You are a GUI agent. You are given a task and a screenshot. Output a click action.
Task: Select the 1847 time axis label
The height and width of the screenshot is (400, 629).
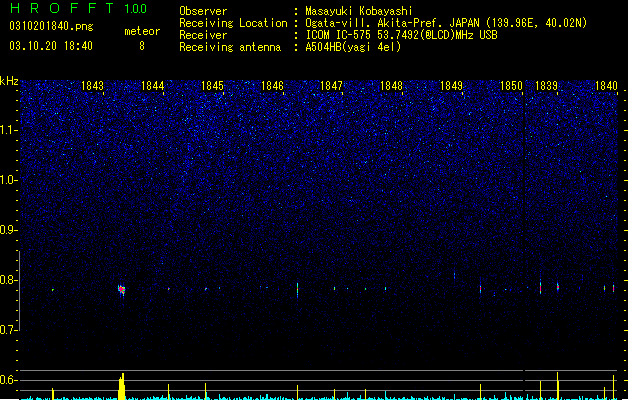click(x=331, y=86)
